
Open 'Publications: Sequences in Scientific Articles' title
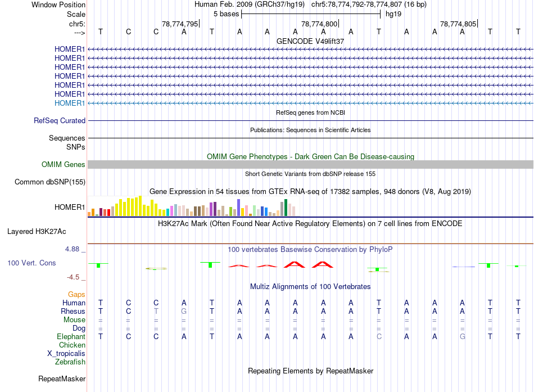point(310,130)
